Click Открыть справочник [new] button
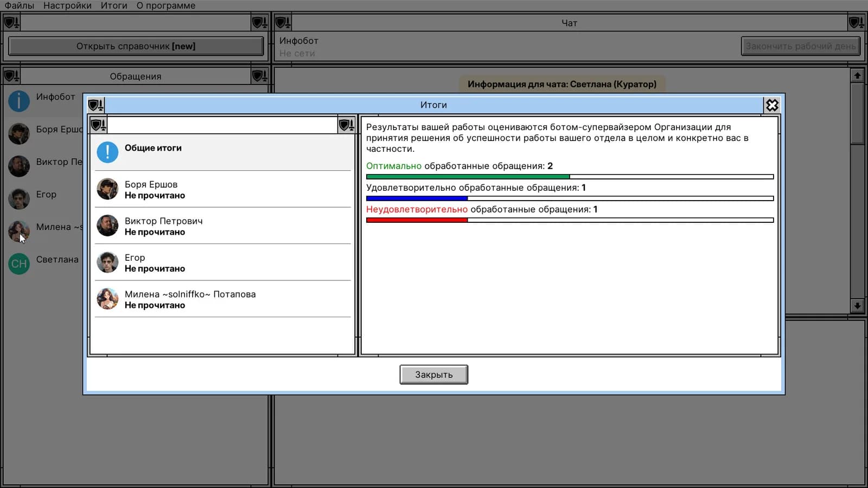The height and width of the screenshot is (488, 868). coord(136,46)
